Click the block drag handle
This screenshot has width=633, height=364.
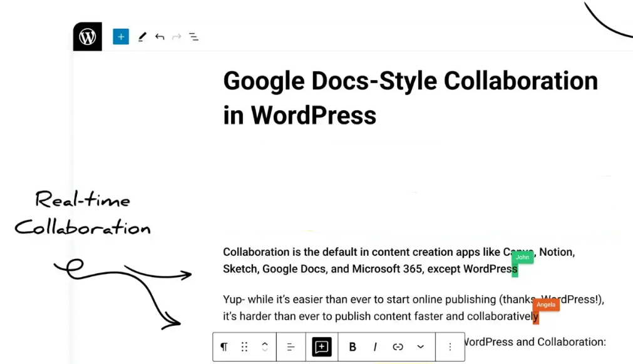244,346
